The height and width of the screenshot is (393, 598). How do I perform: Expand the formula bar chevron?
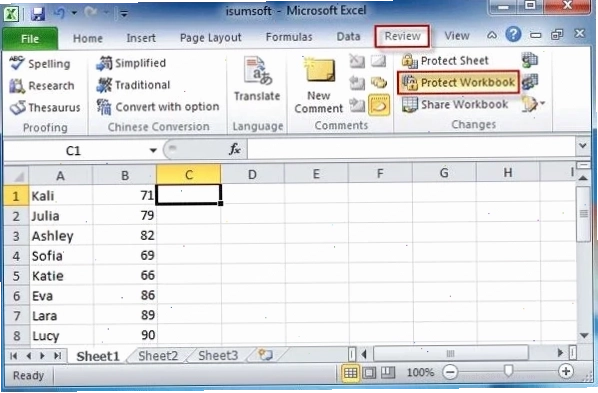[583, 145]
